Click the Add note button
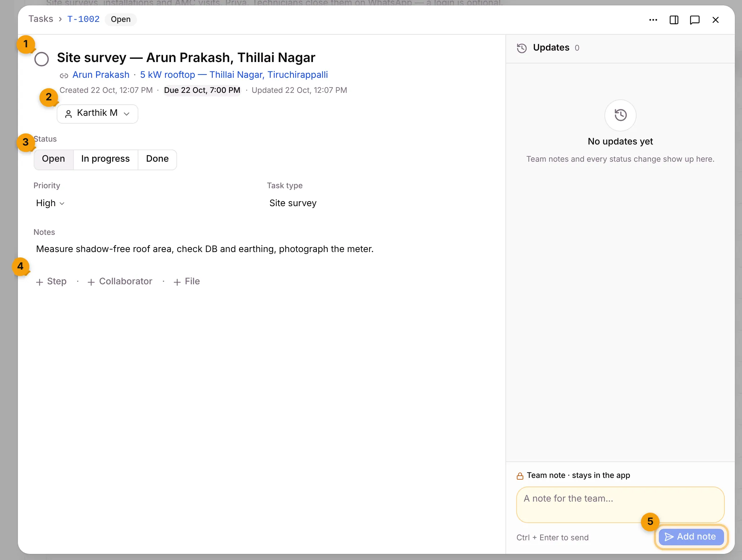Image resolution: width=742 pixels, height=560 pixels. coord(691,537)
